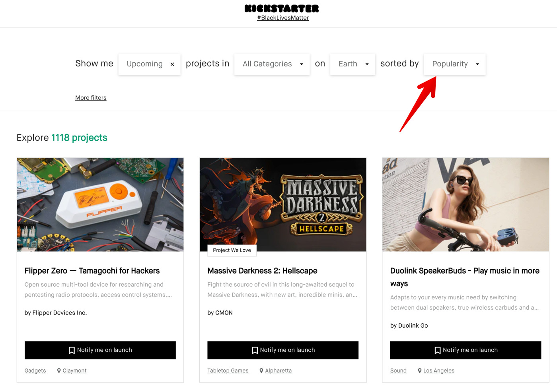Screen dimensions: 557x392
Task: Click the location pin icon beside Los Angeles
Action: (420, 371)
